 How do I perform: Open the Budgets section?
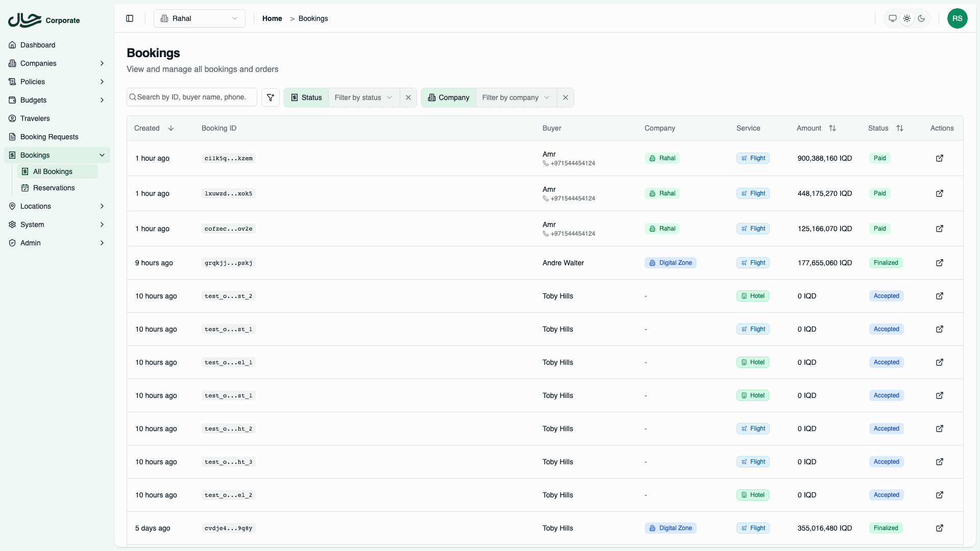pos(33,100)
